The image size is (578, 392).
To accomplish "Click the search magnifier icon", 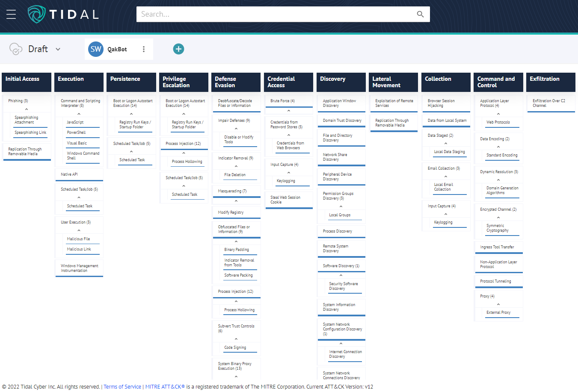I will pyautogui.click(x=420, y=14).
